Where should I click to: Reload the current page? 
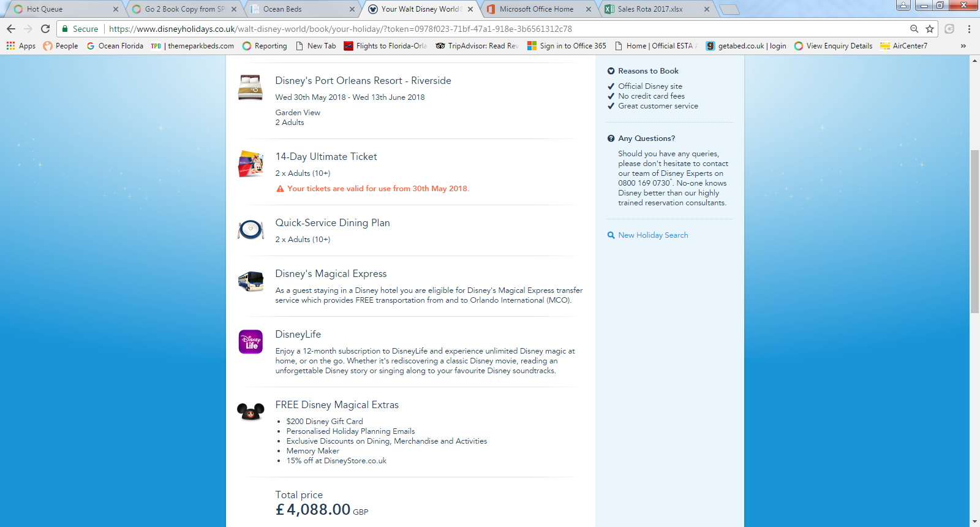click(45, 29)
